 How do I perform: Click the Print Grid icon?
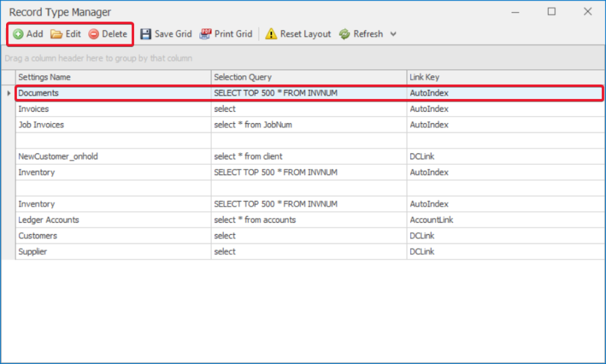(205, 34)
